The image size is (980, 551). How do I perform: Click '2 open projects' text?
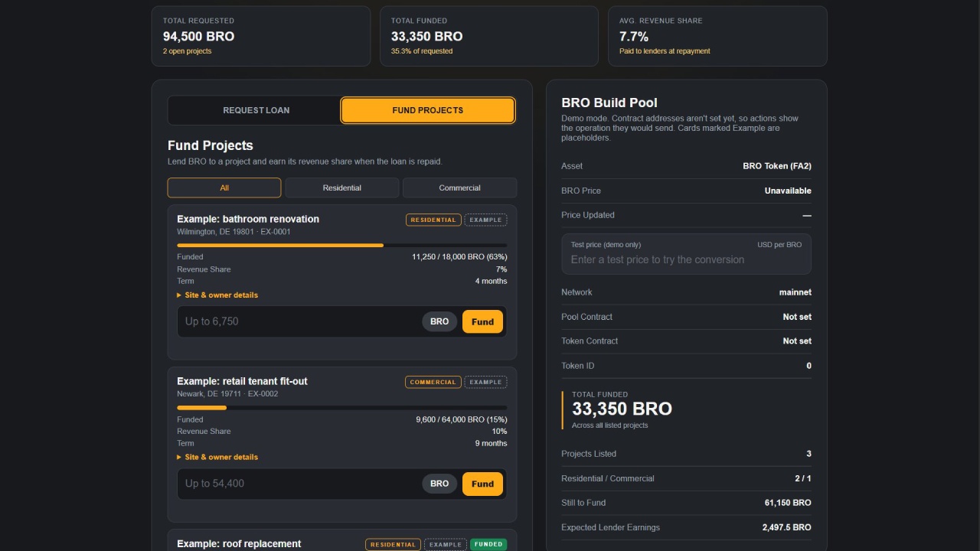(x=187, y=51)
